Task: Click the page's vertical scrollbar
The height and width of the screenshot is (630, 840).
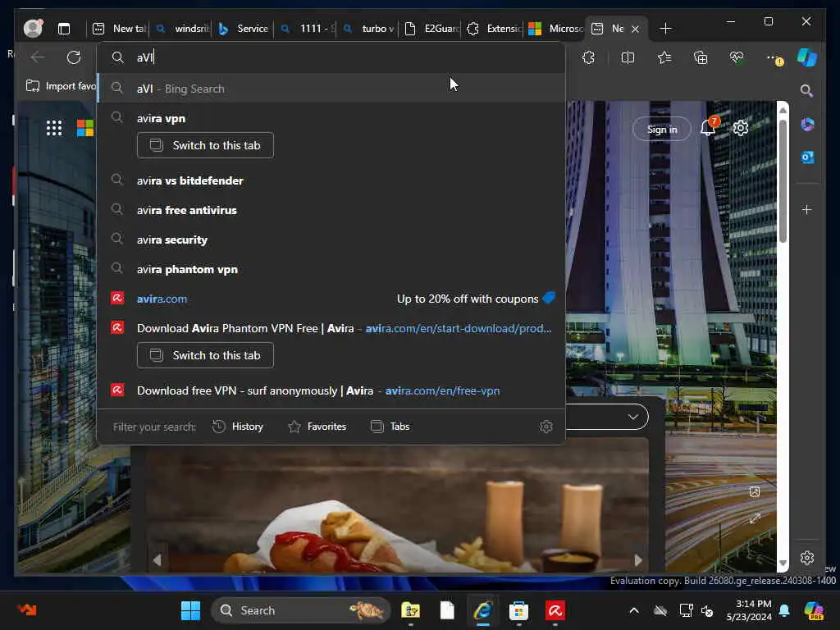Action: (x=783, y=180)
